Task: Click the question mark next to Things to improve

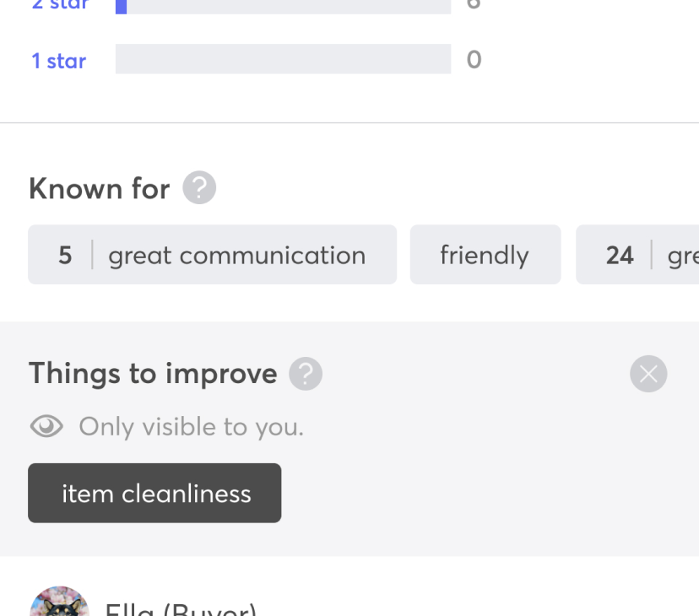Action: tap(306, 374)
